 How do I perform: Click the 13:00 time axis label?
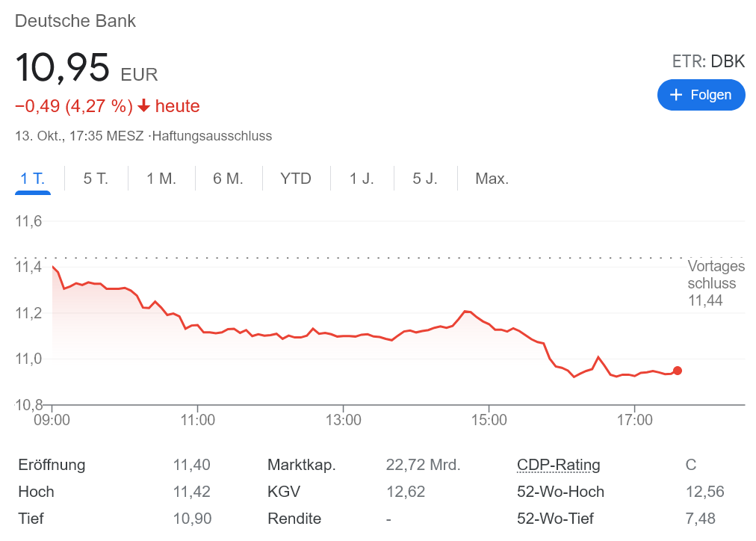point(343,420)
